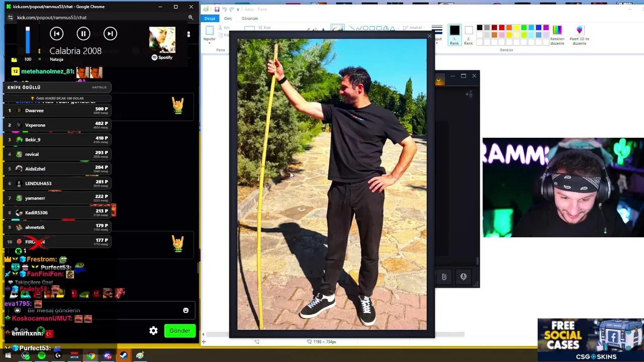The image size is (644, 362).
Task: Switch to the Giriş ribbon tab
Action: 228,19
